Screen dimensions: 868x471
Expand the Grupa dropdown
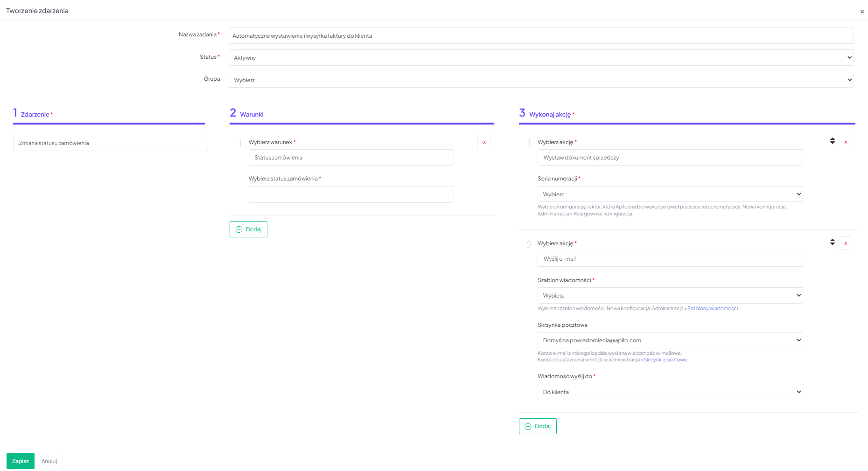(541, 80)
